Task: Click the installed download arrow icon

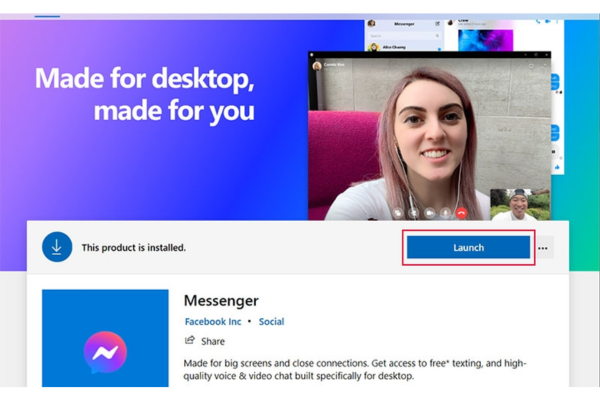Action: tap(57, 247)
